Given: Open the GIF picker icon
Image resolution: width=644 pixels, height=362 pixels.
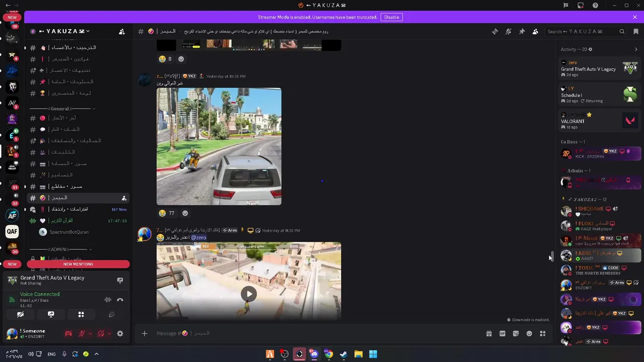Looking at the screenshot, I should click(502, 333).
